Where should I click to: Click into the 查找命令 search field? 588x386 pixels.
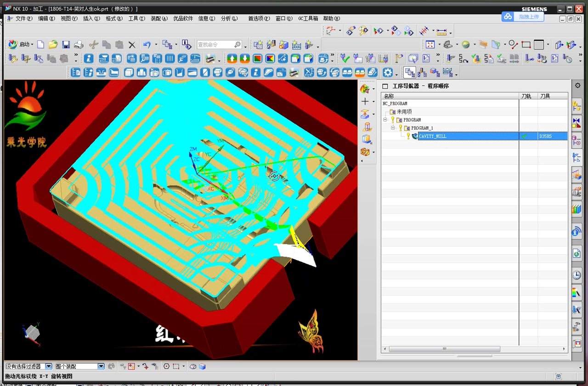pos(219,45)
